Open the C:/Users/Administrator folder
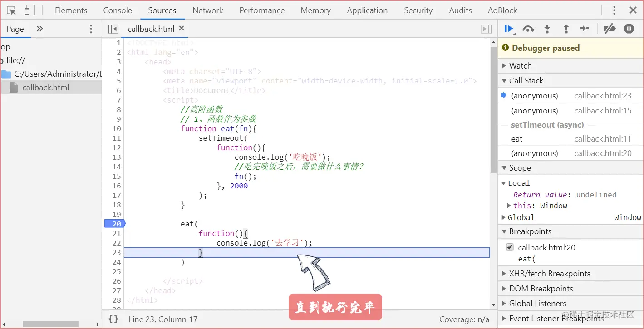 (51, 74)
